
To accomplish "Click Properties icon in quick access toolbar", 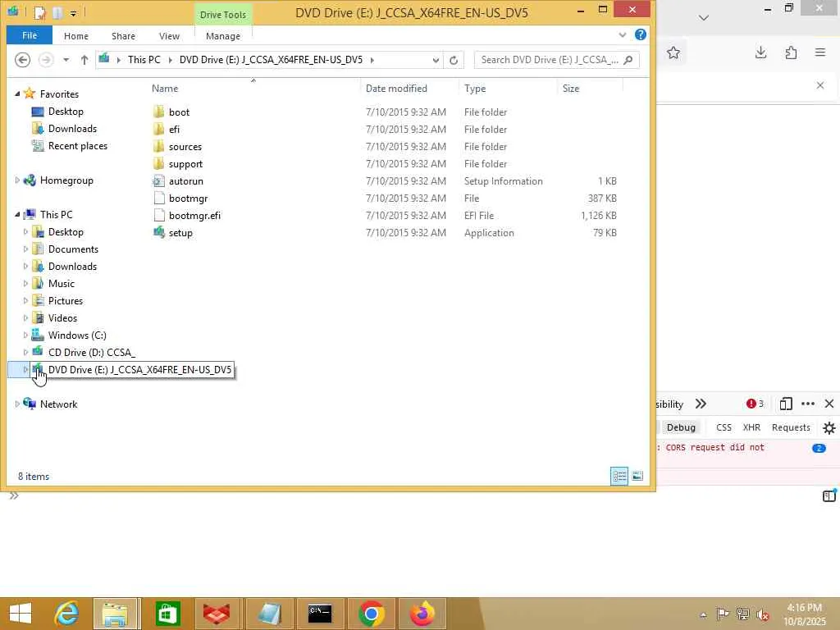I will [x=39, y=12].
